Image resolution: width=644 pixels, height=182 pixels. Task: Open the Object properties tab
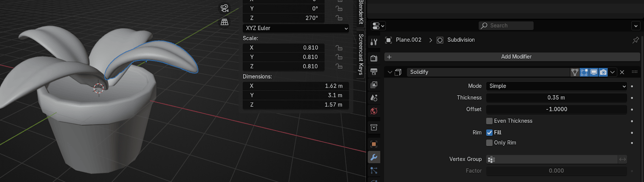(374, 144)
